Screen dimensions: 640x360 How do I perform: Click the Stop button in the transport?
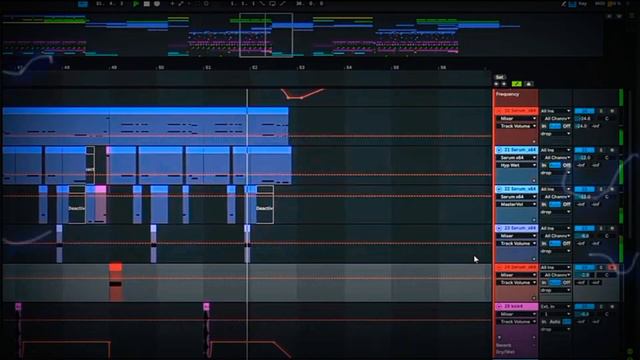[147, 4]
